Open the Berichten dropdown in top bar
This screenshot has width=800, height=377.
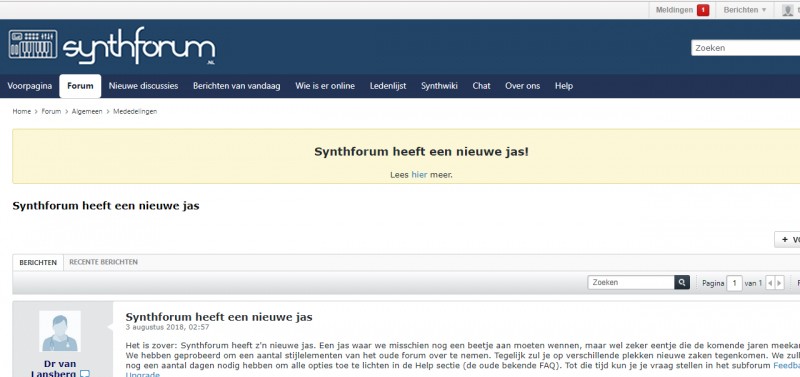(744, 10)
